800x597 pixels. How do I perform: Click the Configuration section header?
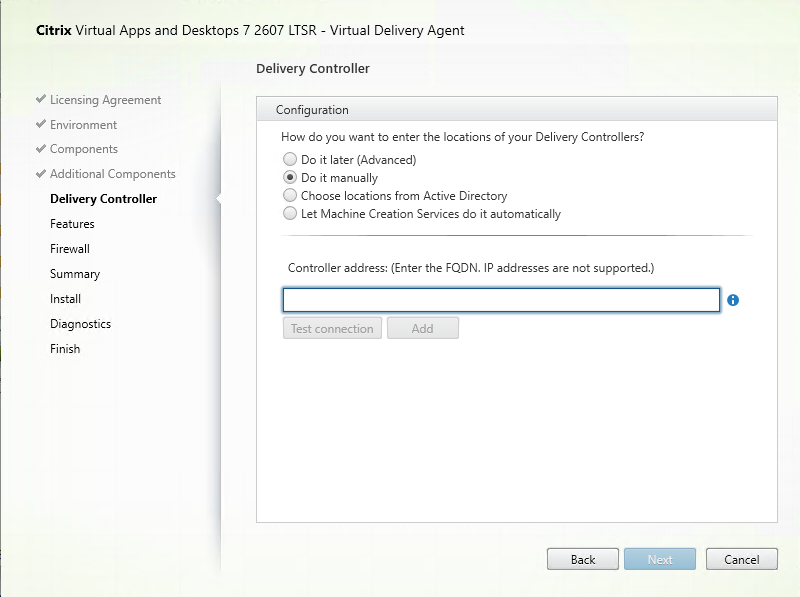(x=517, y=109)
